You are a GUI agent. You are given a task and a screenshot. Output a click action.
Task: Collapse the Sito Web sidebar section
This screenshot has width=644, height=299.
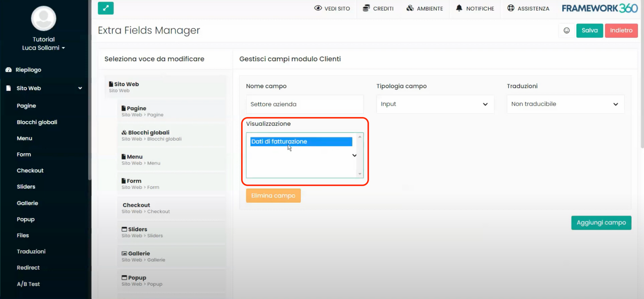click(80, 88)
